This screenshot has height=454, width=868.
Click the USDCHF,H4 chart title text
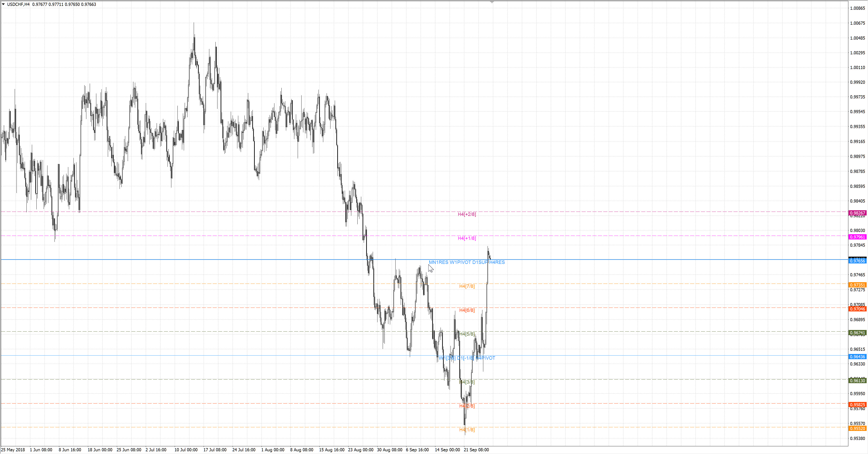[18, 4]
